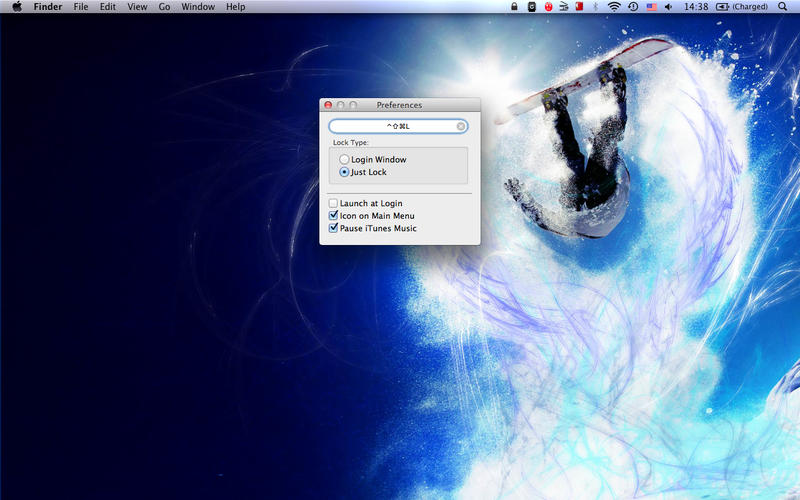Select the Login Window radio option
The image size is (800, 500).
[x=345, y=160]
